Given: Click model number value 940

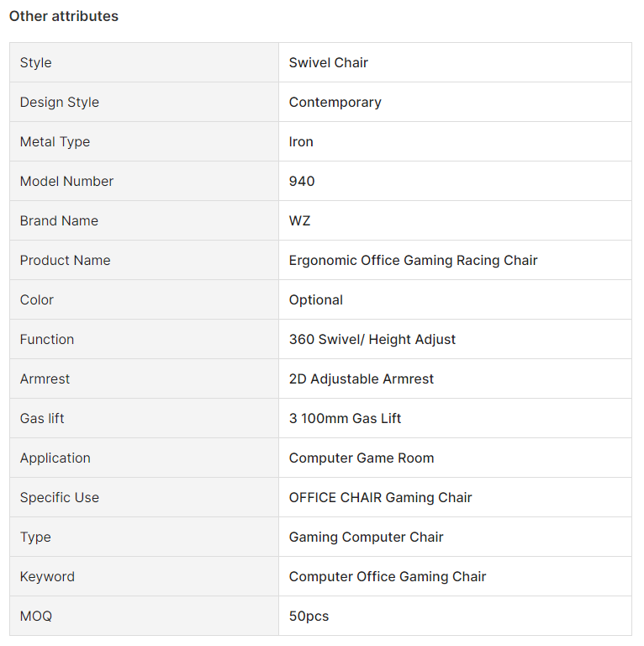Looking at the screenshot, I should point(302,182).
